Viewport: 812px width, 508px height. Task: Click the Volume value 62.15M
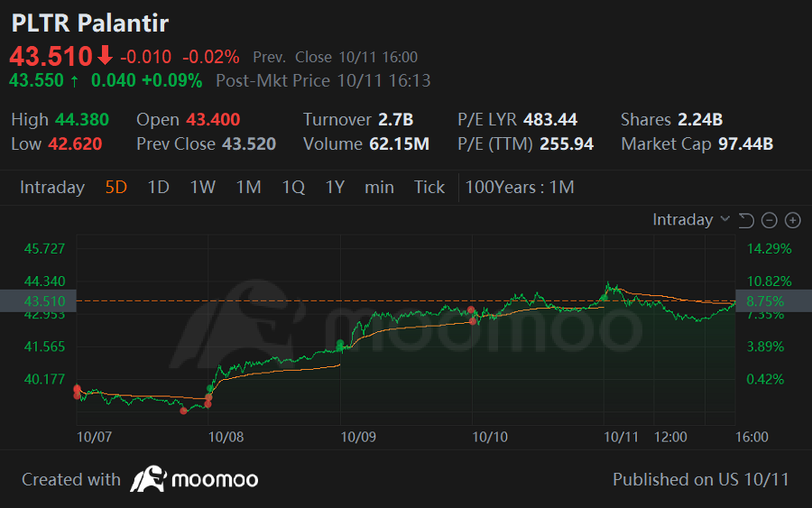point(400,144)
